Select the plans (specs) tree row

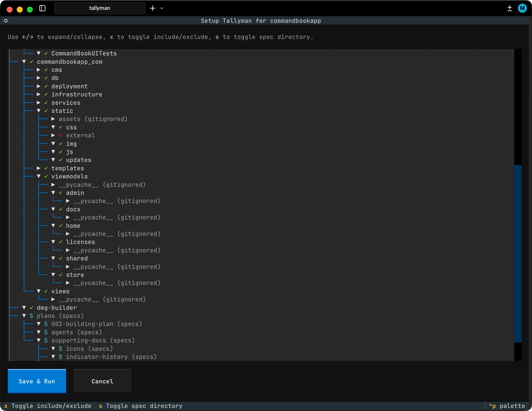(261, 316)
